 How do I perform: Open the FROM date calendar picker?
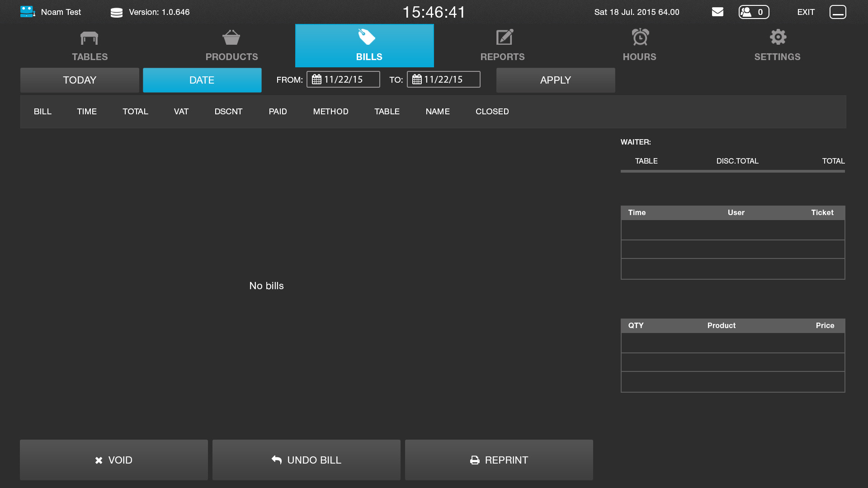point(317,80)
